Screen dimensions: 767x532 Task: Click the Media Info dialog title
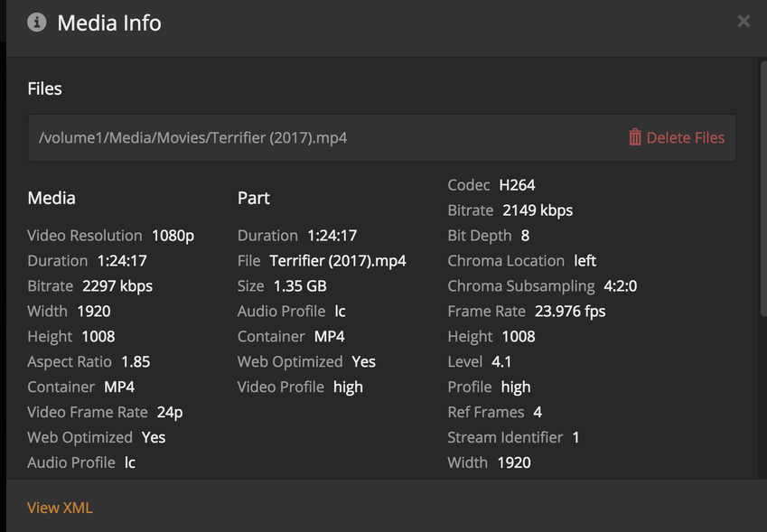pyautogui.click(x=109, y=23)
